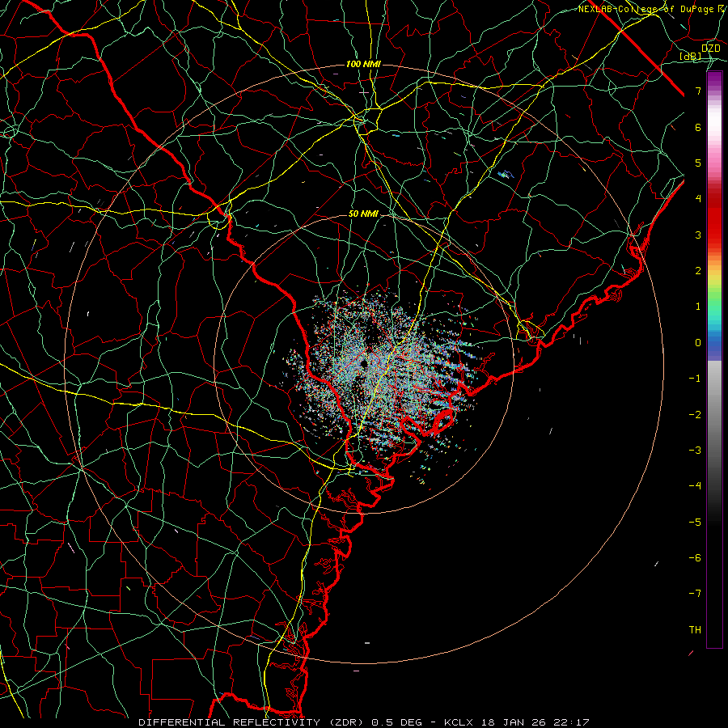Click the "-3" value on the dB scale
The height and width of the screenshot is (728, 728).
tap(695, 451)
